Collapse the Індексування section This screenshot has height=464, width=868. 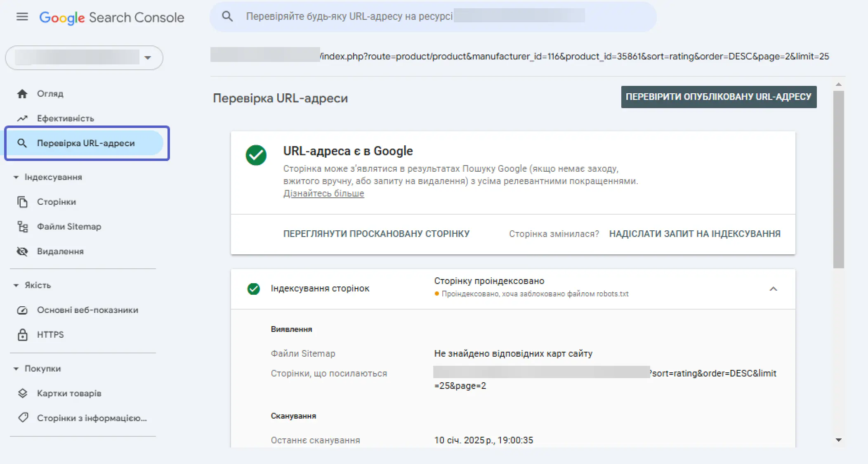(x=16, y=177)
